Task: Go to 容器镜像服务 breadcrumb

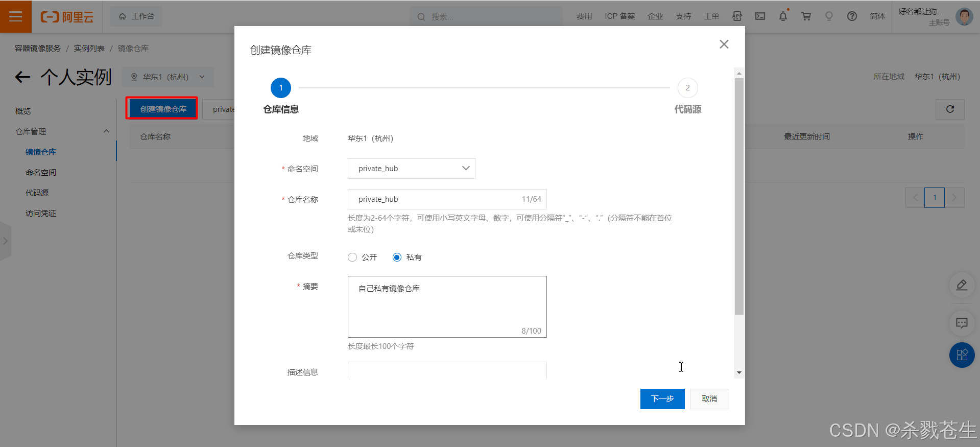Action: point(38,48)
